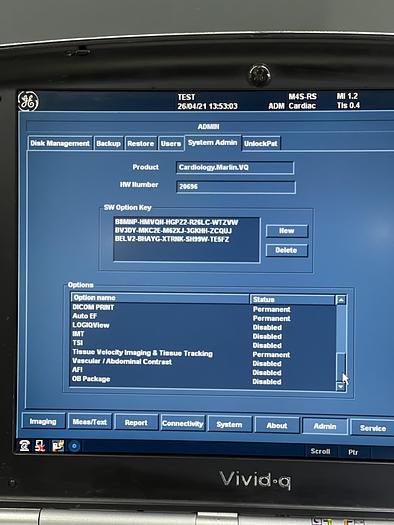Click the M4S-RS probe label
Viewport: 394px width, 525px height.
[303, 97]
